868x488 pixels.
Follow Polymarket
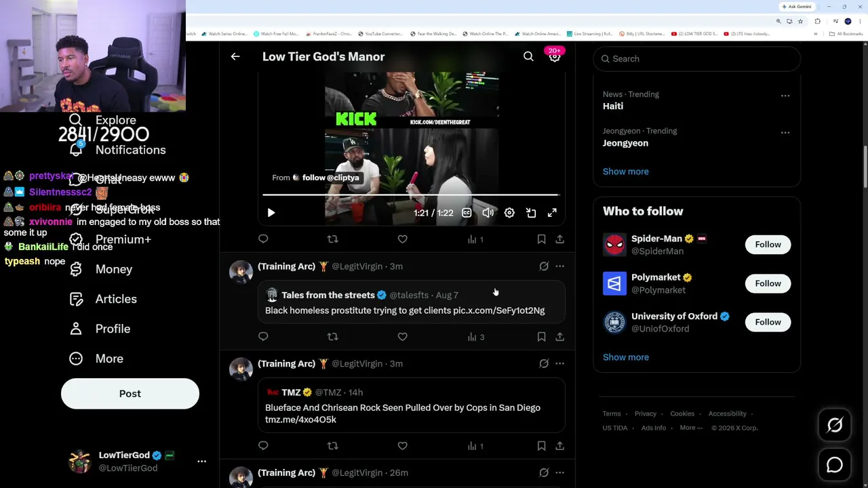pos(768,283)
